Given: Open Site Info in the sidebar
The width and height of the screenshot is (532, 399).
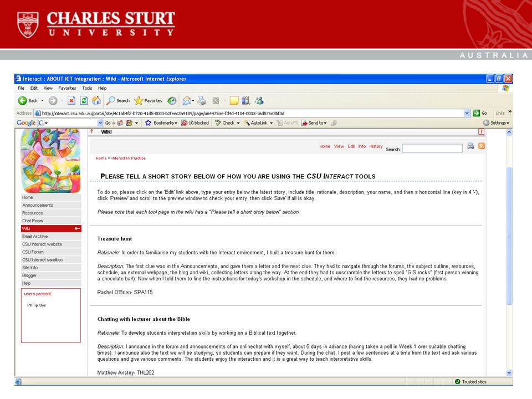Looking at the screenshot, I should [51, 268].
